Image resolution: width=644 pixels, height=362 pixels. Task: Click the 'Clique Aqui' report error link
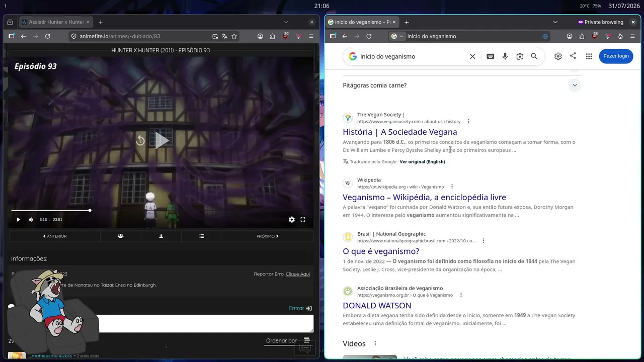click(298, 274)
